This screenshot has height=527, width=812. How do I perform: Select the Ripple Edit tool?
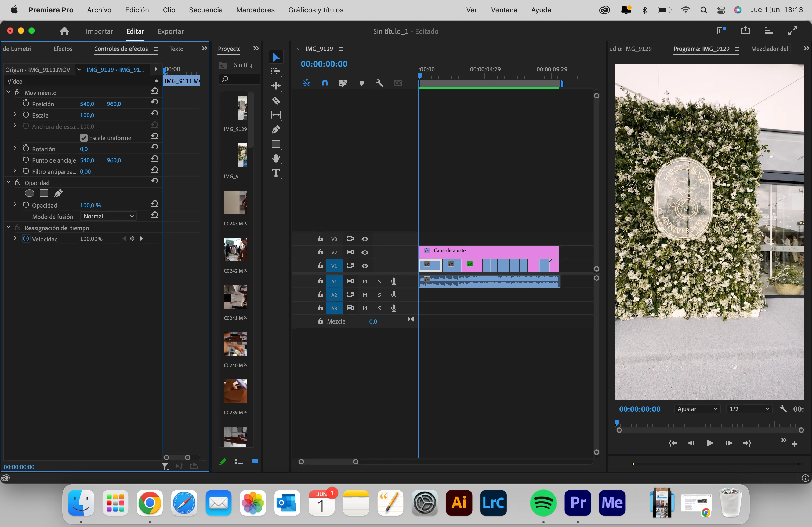pyautogui.click(x=276, y=86)
